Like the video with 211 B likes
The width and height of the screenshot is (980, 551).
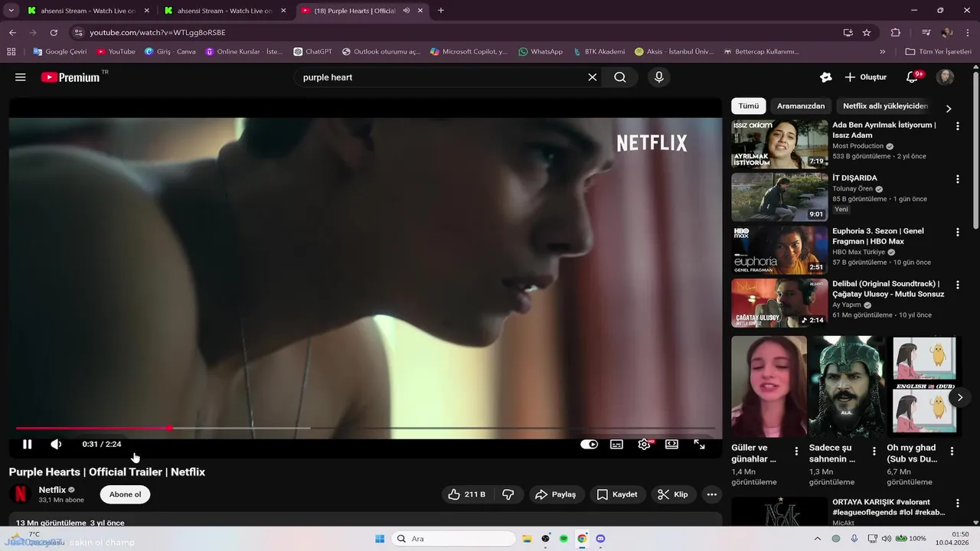click(x=467, y=494)
